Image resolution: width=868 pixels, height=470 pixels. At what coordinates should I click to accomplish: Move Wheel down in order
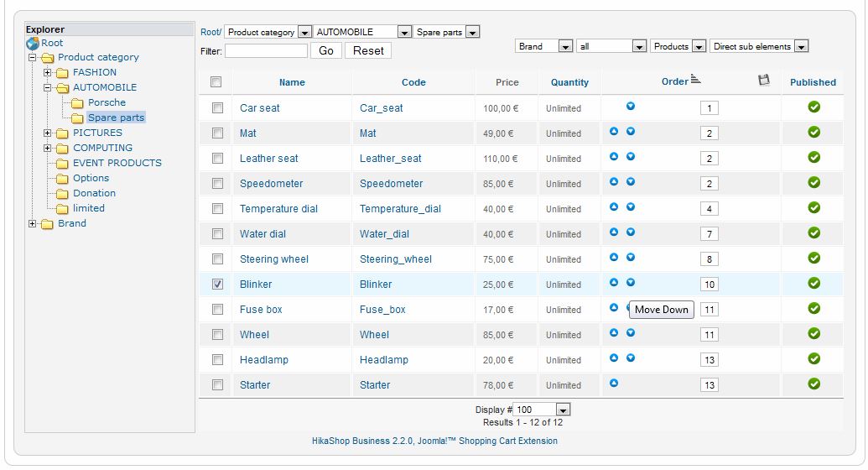[x=631, y=332]
